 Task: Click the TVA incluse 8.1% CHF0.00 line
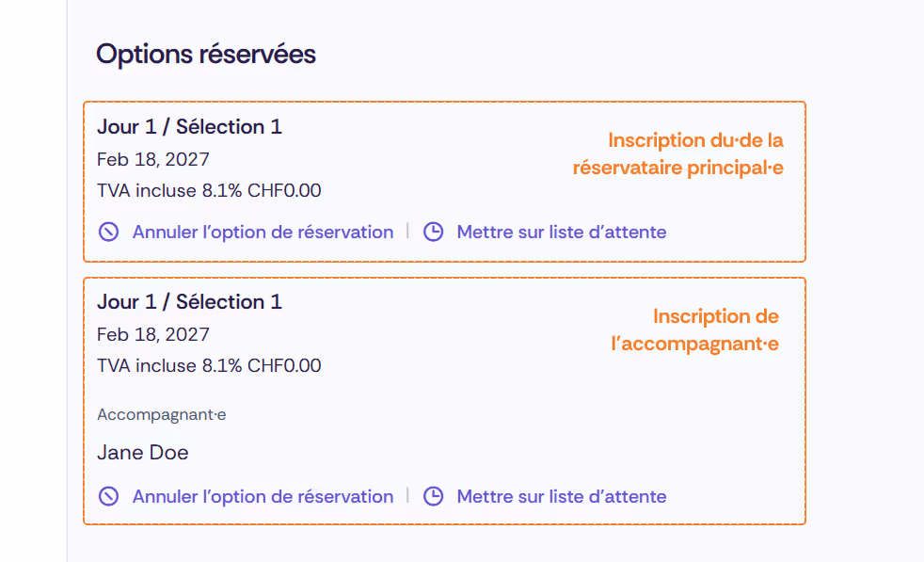208,190
